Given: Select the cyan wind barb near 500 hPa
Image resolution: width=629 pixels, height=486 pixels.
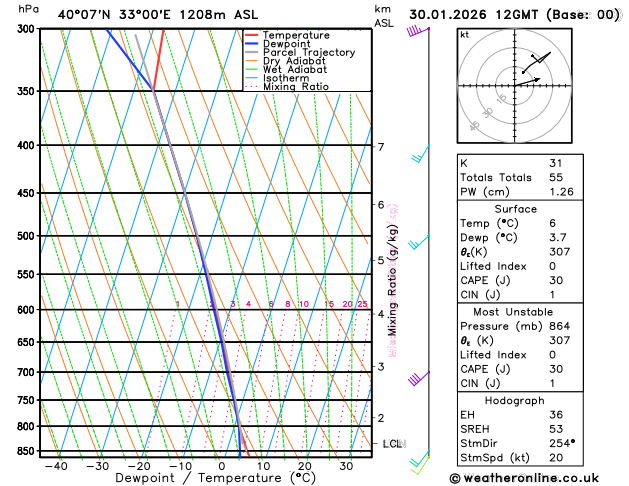Looking at the screenshot, I should [x=421, y=240].
